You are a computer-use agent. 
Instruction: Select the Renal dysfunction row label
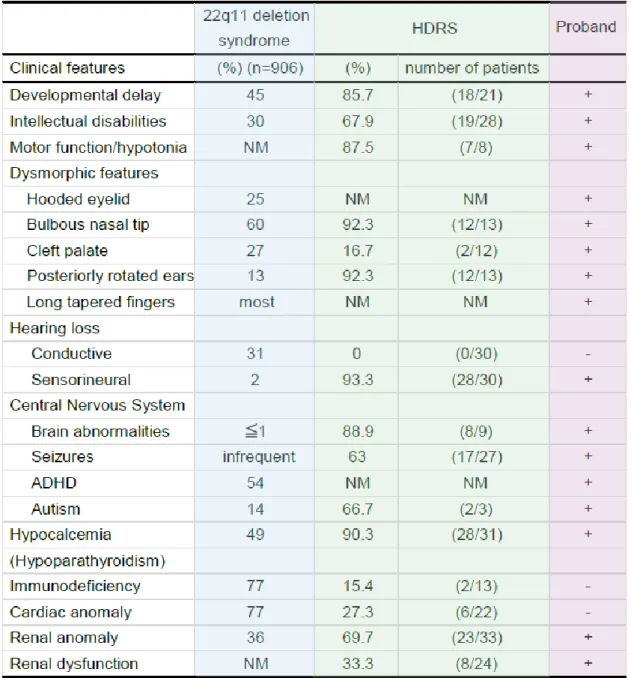tap(74, 664)
